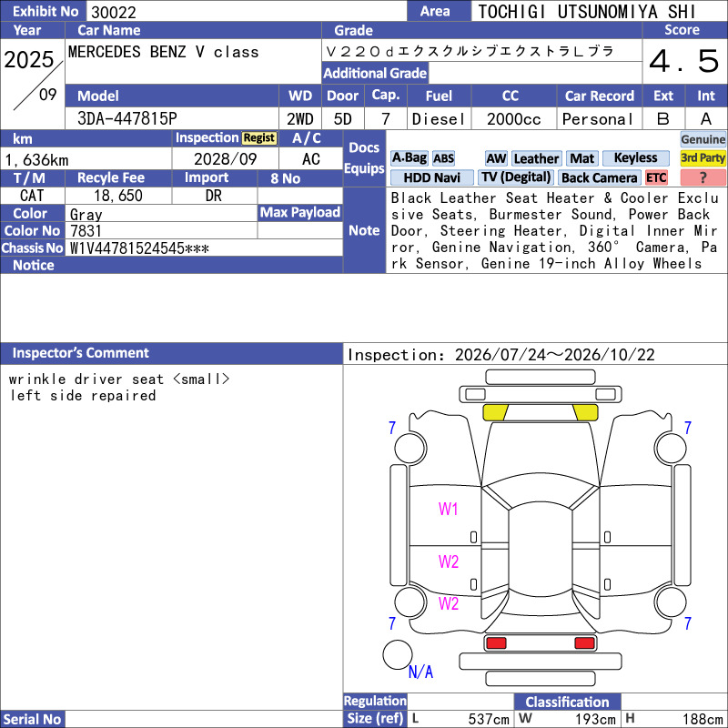This screenshot has width=728, height=728.
Task: Click the AW equipment badge
Action: coord(496,158)
